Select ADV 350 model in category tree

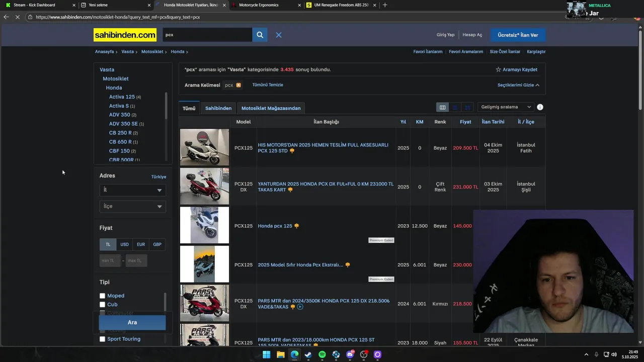coord(119,115)
